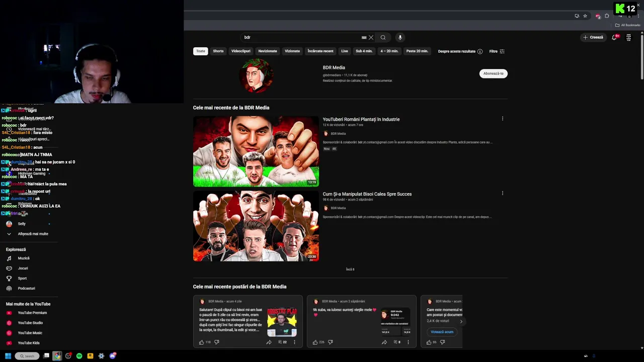Subscribe with the Abonează-te button
The width and height of the screenshot is (644, 362).
(x=493, y=73)
